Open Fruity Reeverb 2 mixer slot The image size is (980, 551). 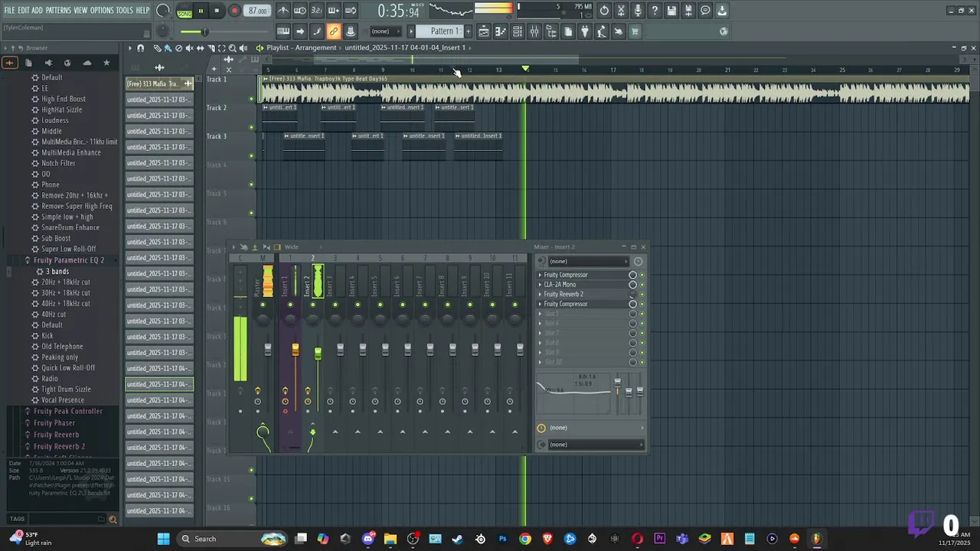(563, 294)
